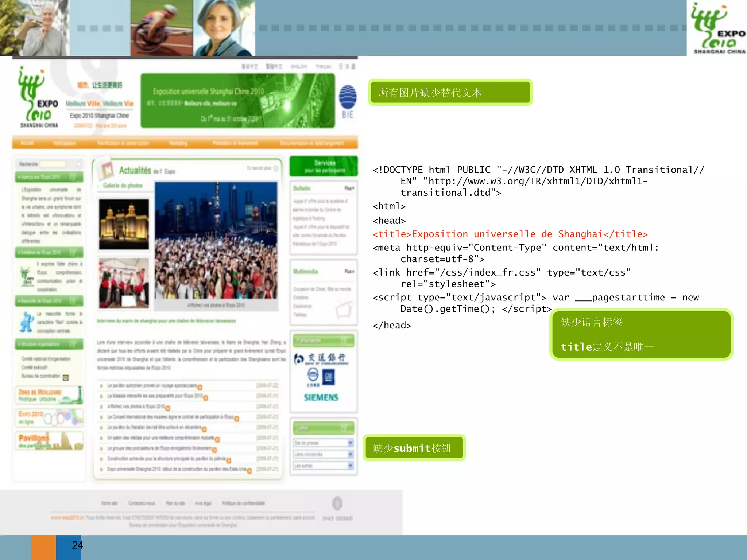Click the 'Pavillons des participants' banner
Screen dimensions: 747x560
pyautogui.click(x=49, y=441)
